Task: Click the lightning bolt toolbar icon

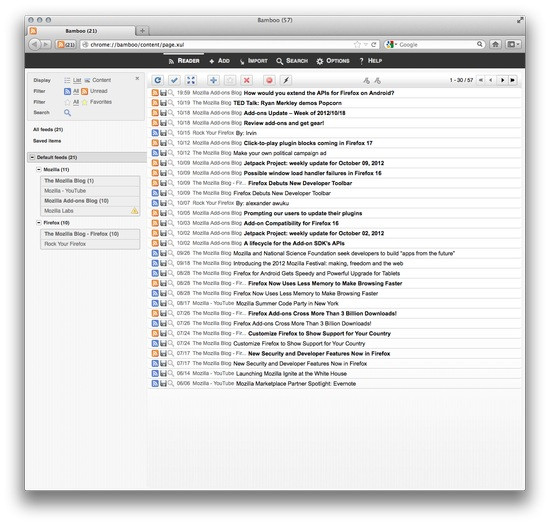Action: point(286,80)
